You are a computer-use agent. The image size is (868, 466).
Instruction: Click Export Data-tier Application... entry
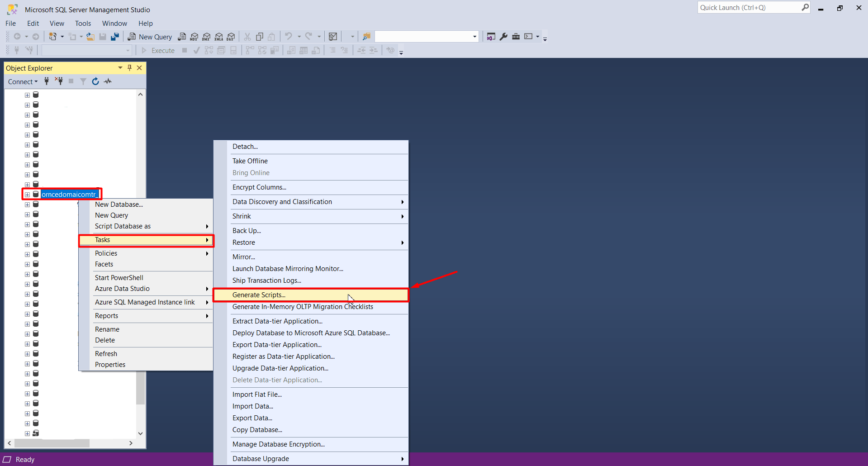[x=277, y=345]
